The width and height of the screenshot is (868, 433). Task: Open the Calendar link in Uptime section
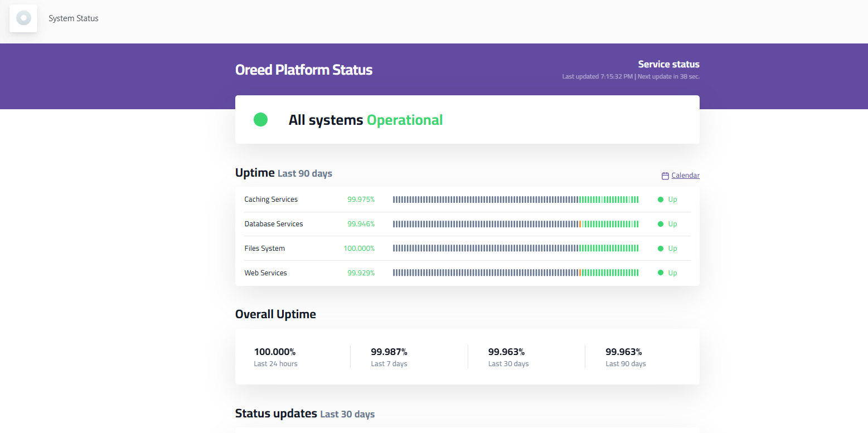pos(685,176)
